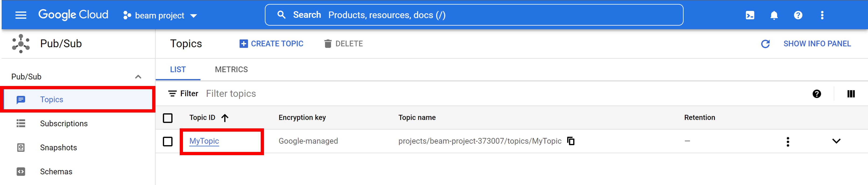Check the MyTopic row checkbox

(x=168, y=142)
